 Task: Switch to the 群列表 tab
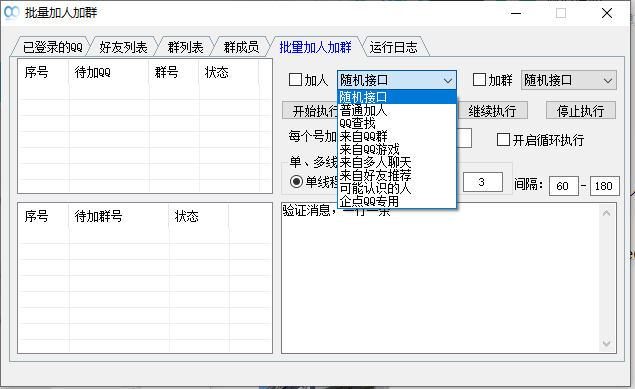point(185,47)
